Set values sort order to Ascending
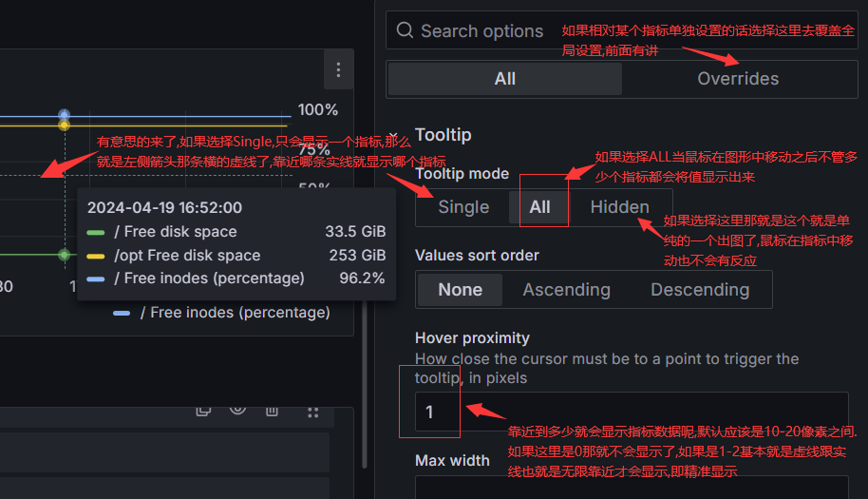This screenshot has height=499, width=868. (566, 289)
